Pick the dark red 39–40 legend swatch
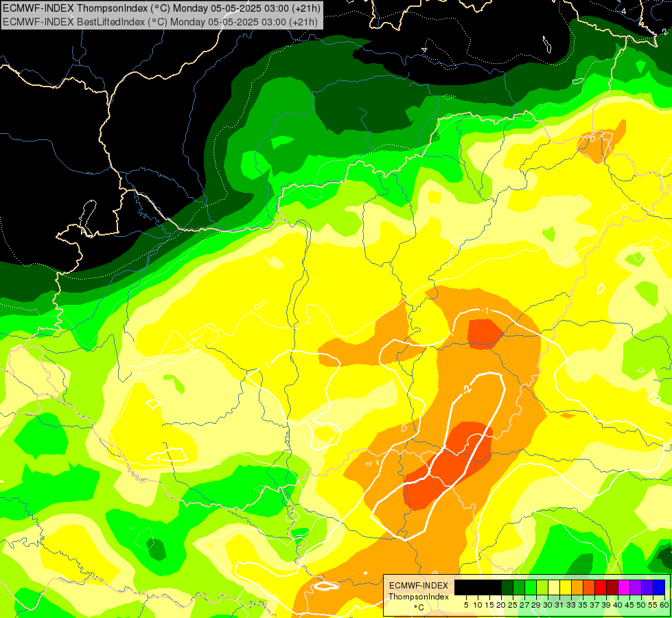Screen dimensions: 672x618 (x=612, y=587)
